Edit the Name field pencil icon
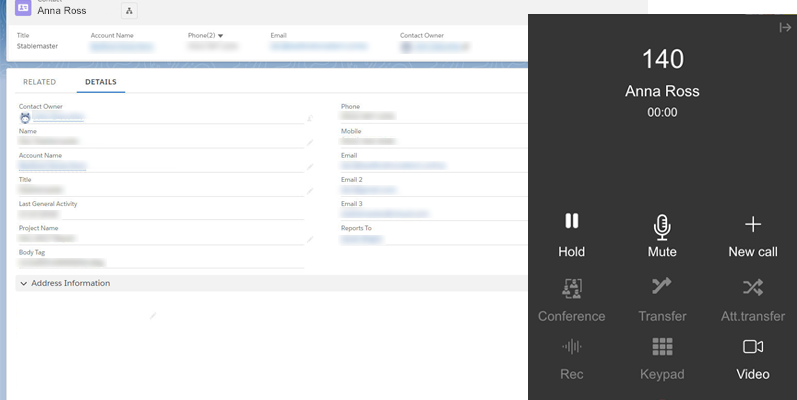The height and width of the screenshot is (400, 797). click(310, 143)
